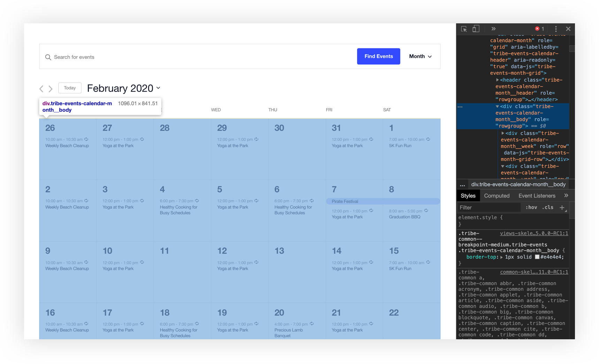Screen dimensions: 599x364
Task: Expand the border-top property triangle
Action: (x=501, y=257)
